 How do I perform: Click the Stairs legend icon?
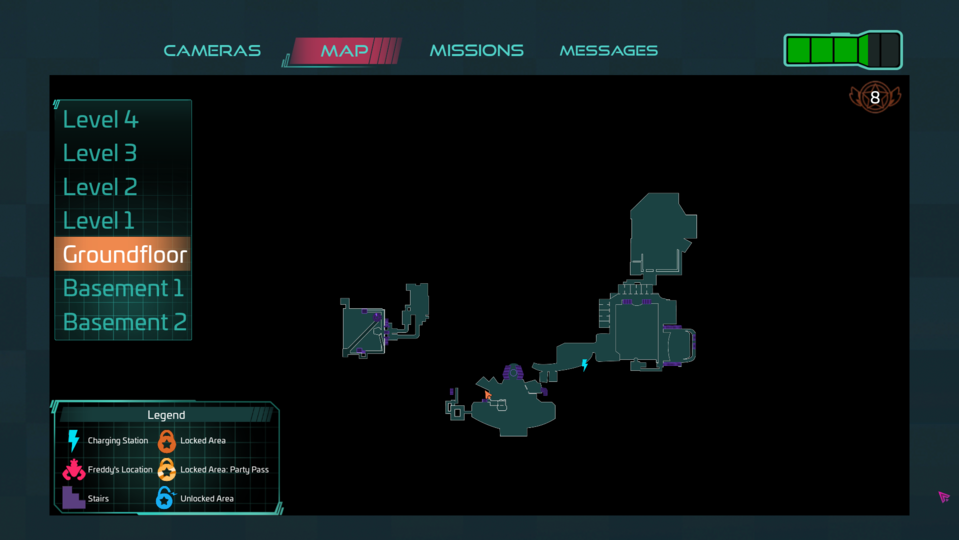click(73, 498)
